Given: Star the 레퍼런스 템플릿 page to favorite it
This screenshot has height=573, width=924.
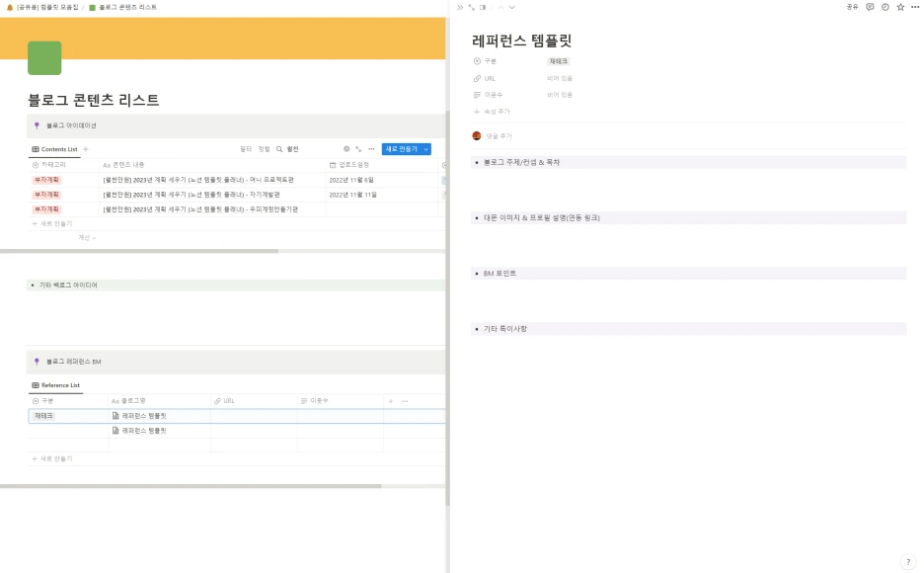Looking at the screenshot, I should pos(900,7).
